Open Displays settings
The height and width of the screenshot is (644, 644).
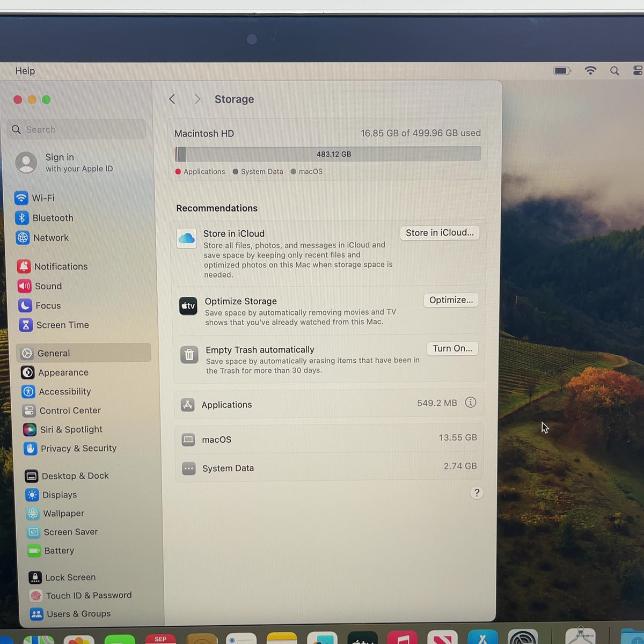(52, 495)
